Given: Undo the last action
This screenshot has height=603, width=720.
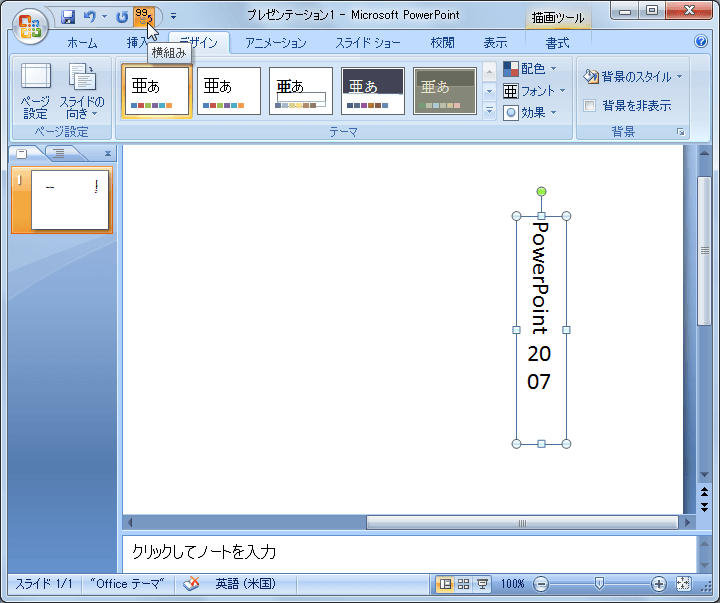Looking at the screenshot, I should click(90, 17).
